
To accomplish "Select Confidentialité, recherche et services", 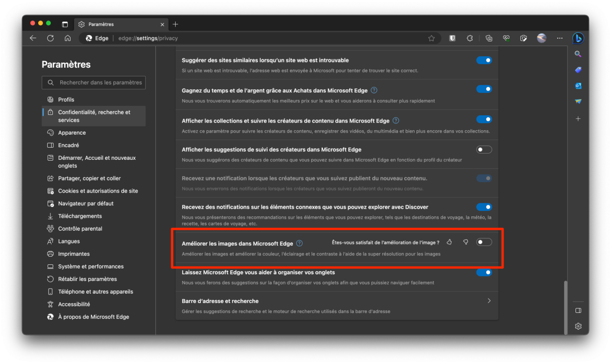I will pos(93,116).
